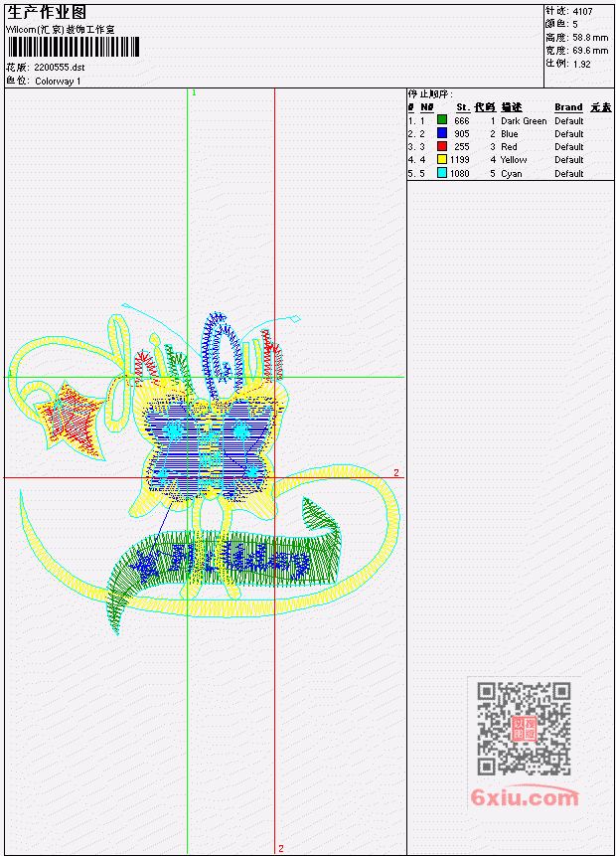Click 'Default' brand in Yellow row
Viewport: 616px width, 856px height.
click(569, 160)
